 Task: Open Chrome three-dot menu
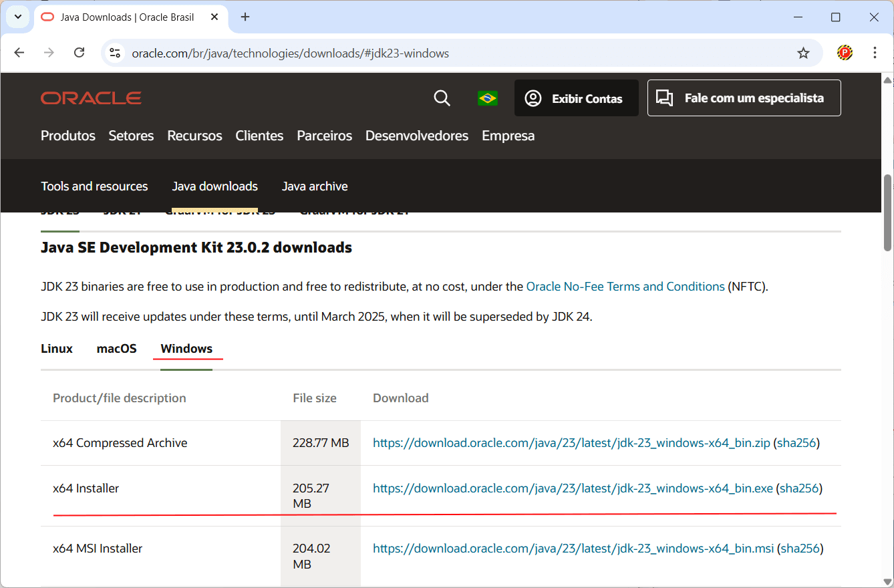[x=875, y=53]
